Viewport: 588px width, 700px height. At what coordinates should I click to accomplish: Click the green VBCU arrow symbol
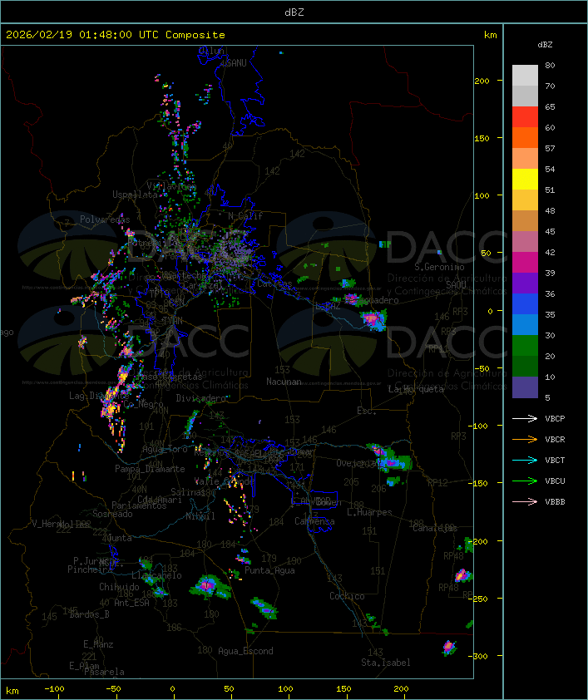pos(525,481)
